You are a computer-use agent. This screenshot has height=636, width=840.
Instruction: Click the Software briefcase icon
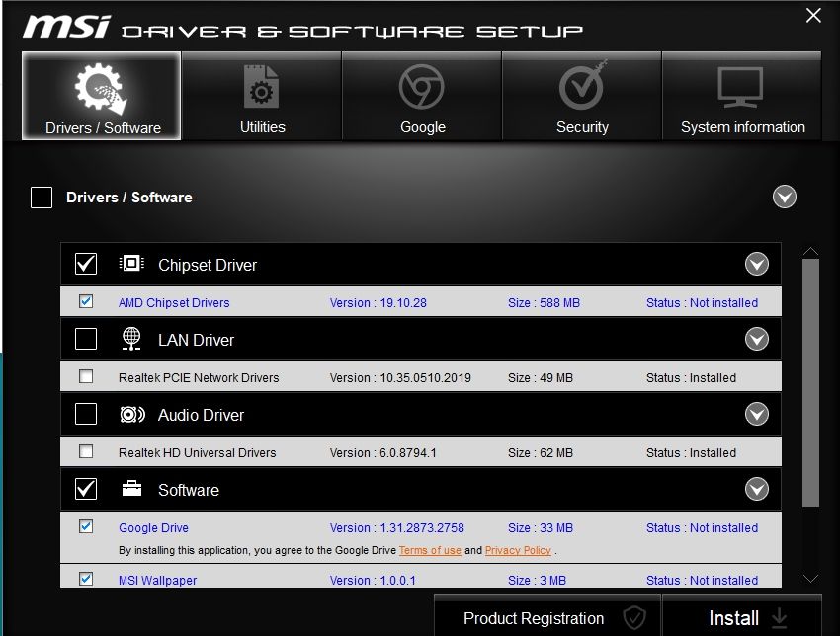(131, 489)
